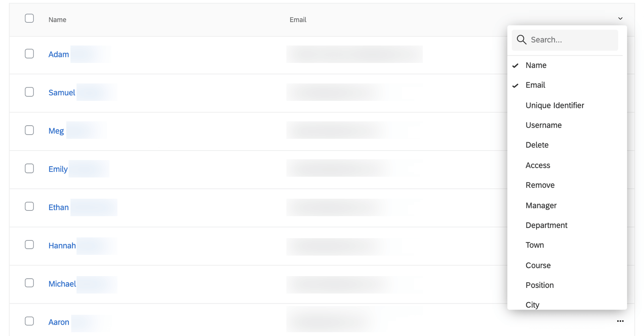Check the checkbox next to Adam
Screen dimensions: 644x336
pos(29,53)
